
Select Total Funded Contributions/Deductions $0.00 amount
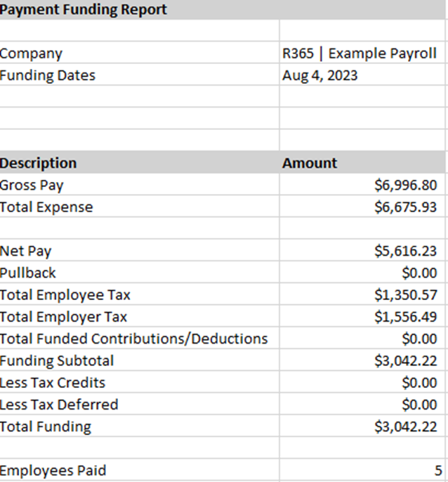(x=362, y=338)
